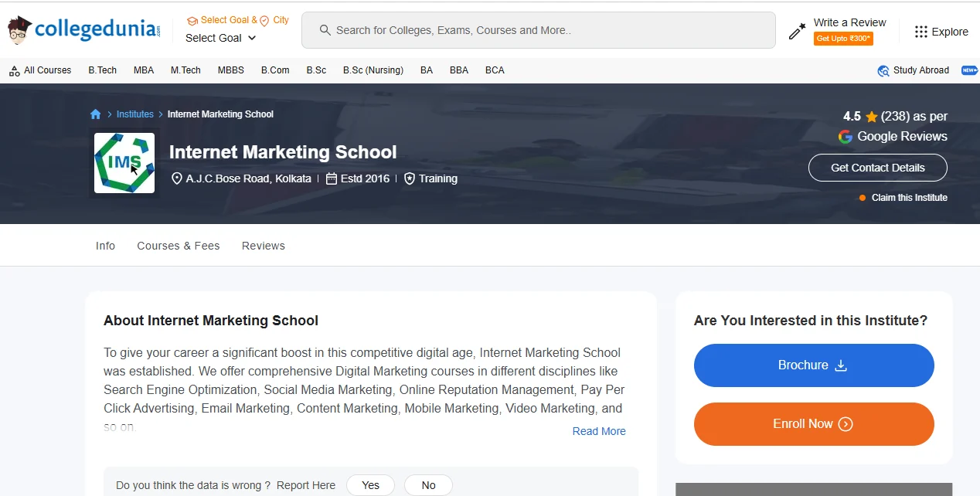Image resolution: width=980 pixels, height=496 pixels.
Task: Click the Claim this Institute link
Action: [x=910, y=197]
